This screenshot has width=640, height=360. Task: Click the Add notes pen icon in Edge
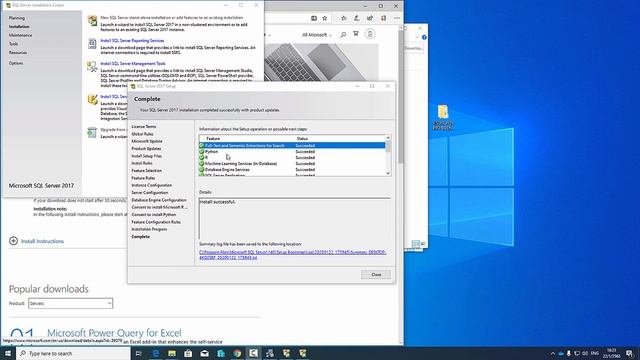click(357, 18)
